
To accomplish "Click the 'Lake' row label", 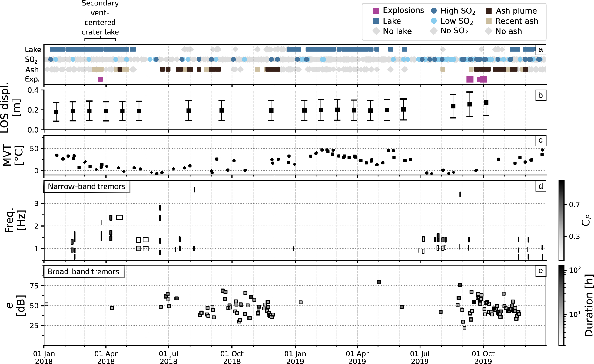I will [33, 50].
